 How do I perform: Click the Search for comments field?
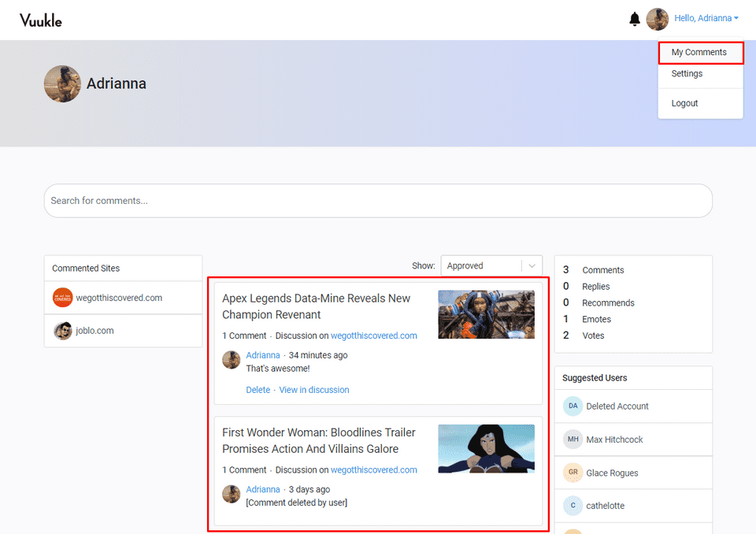coord(378,201)
